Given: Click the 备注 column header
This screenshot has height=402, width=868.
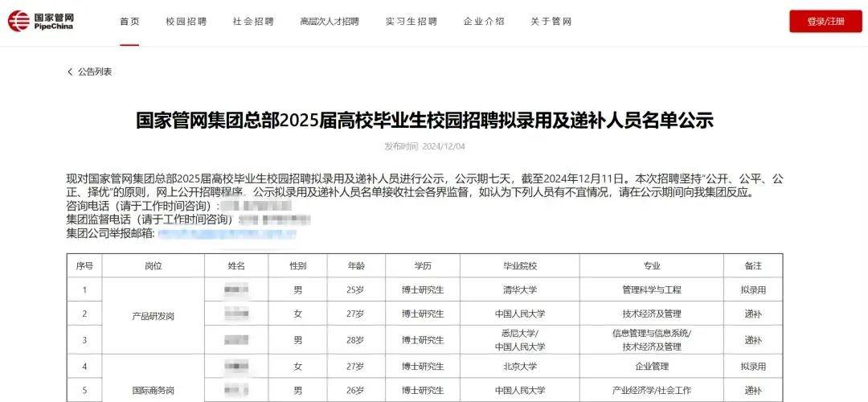Looking at the screenshot, I should [753, 266].
